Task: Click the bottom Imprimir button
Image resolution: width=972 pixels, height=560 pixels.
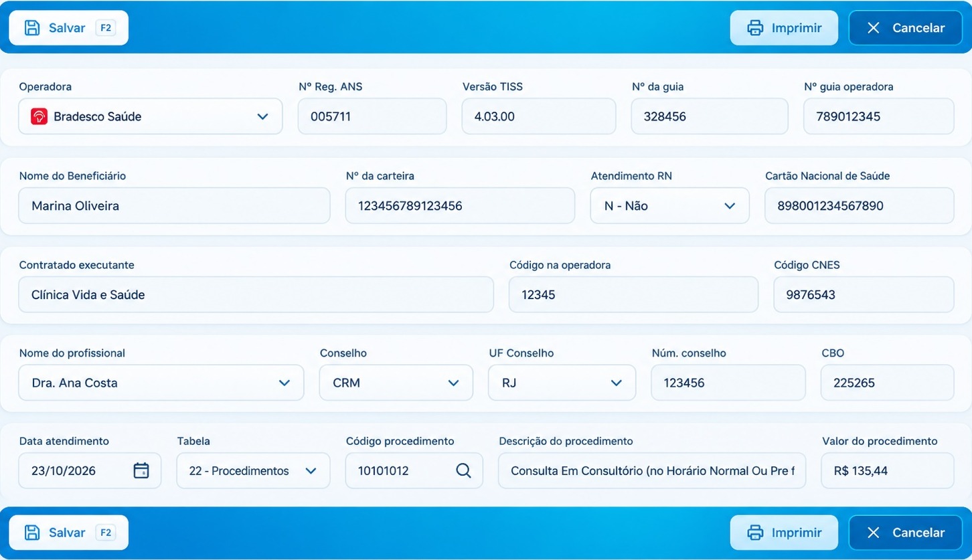Action: pos(784,533)
